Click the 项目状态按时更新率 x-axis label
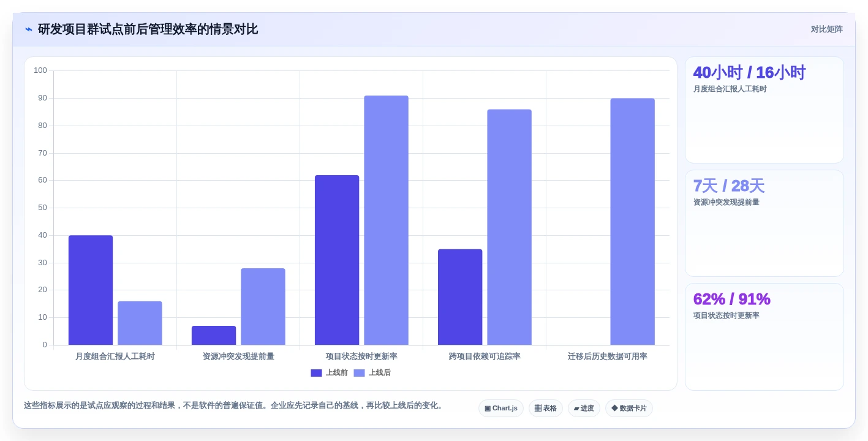This screenshot has height=441, width=868. (361, 356)
